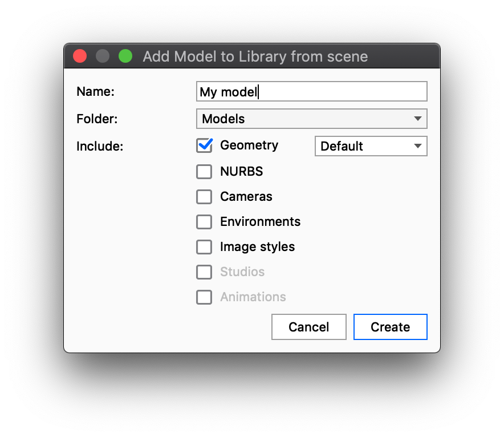Click the dialog title bar text

coord(255,56)
